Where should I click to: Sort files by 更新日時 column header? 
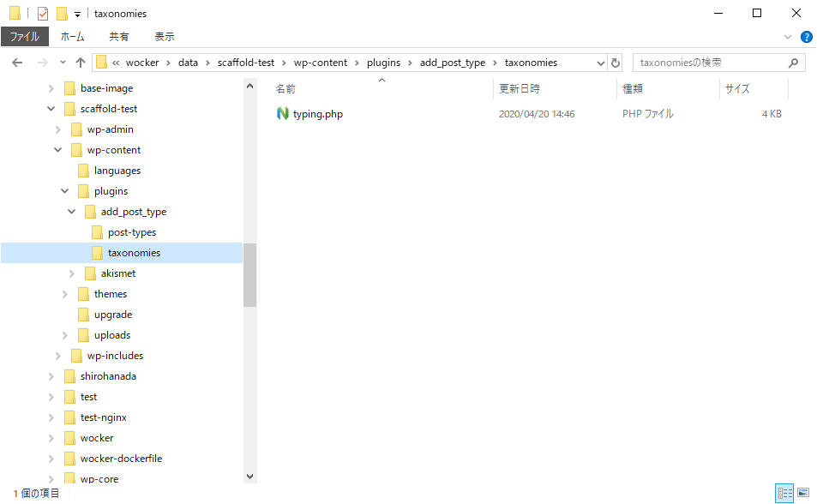(520, 88)
